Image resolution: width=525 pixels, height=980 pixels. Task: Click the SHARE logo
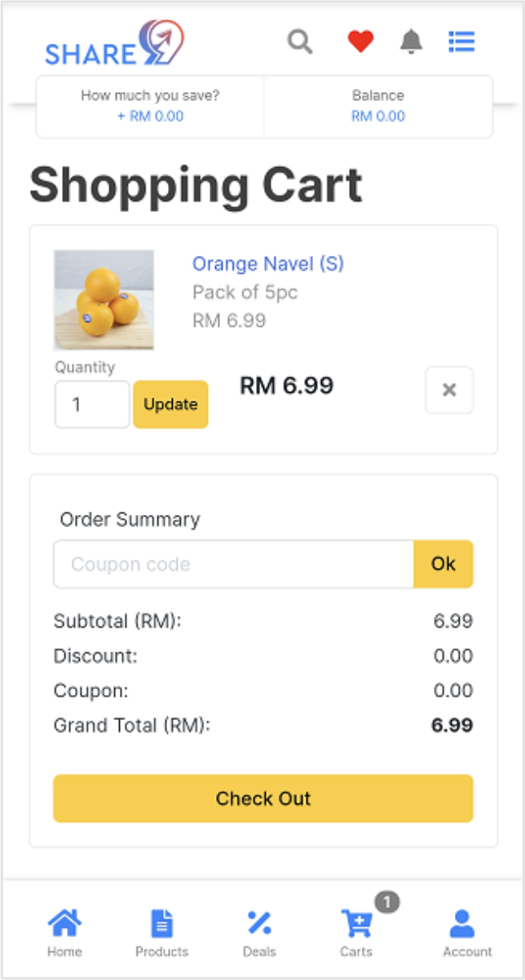[x=114, y=45]
